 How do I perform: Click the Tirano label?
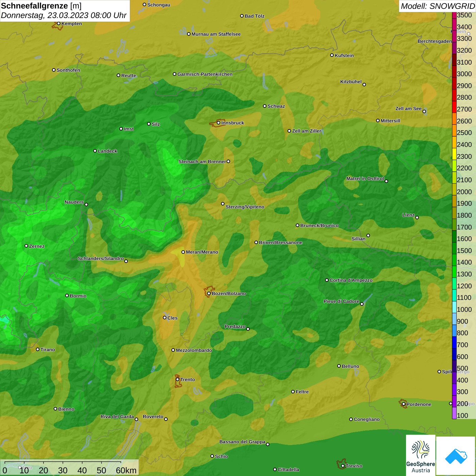pyautogui.click(x=48, y=350)
